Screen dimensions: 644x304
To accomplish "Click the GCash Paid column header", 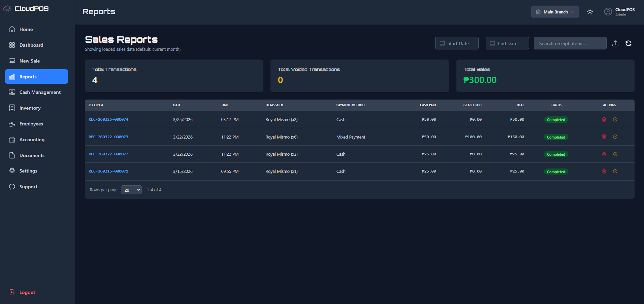I will (x=472, y=105).
